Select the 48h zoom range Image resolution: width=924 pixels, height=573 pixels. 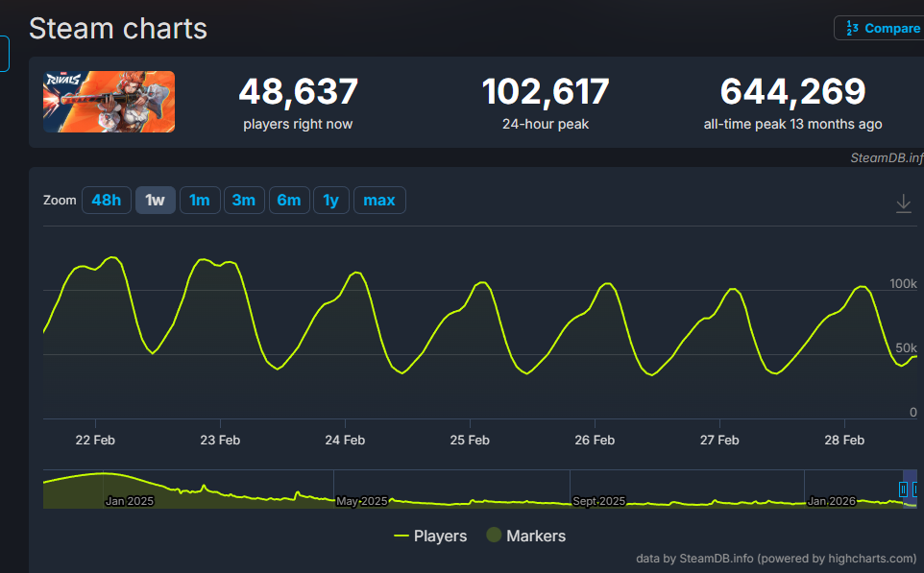[x=106, y=201]
